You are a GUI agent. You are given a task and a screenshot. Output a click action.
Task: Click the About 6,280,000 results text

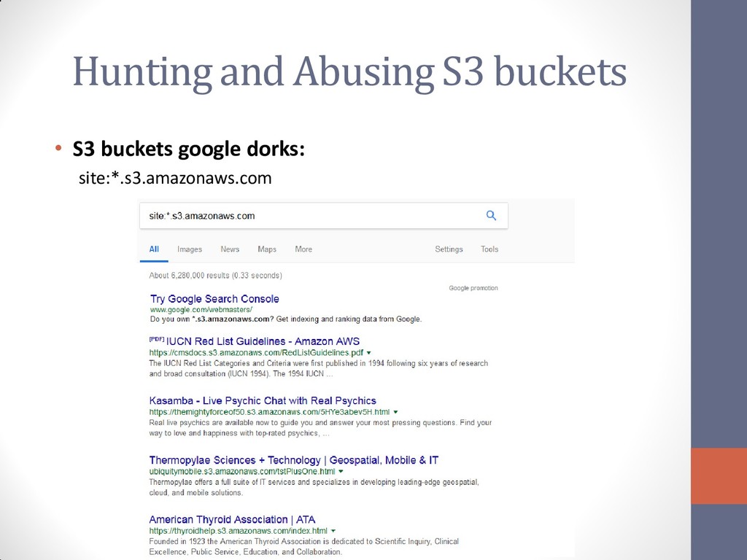[x=215, y=275]
